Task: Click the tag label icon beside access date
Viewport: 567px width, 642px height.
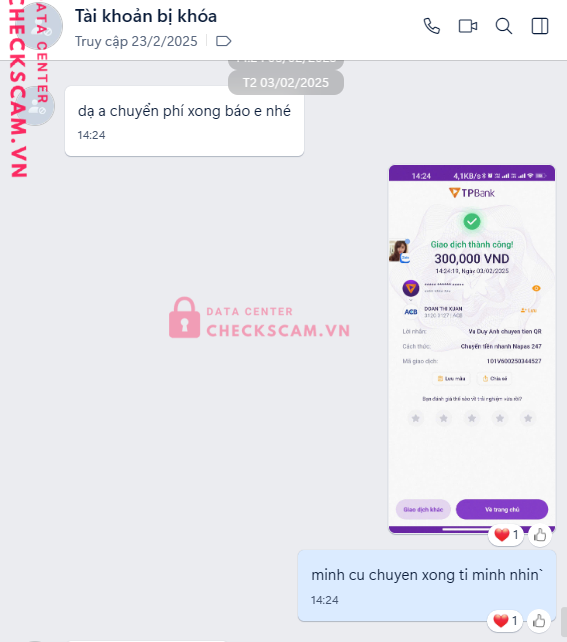Action: pyautogui.click(x=223, y=41)
